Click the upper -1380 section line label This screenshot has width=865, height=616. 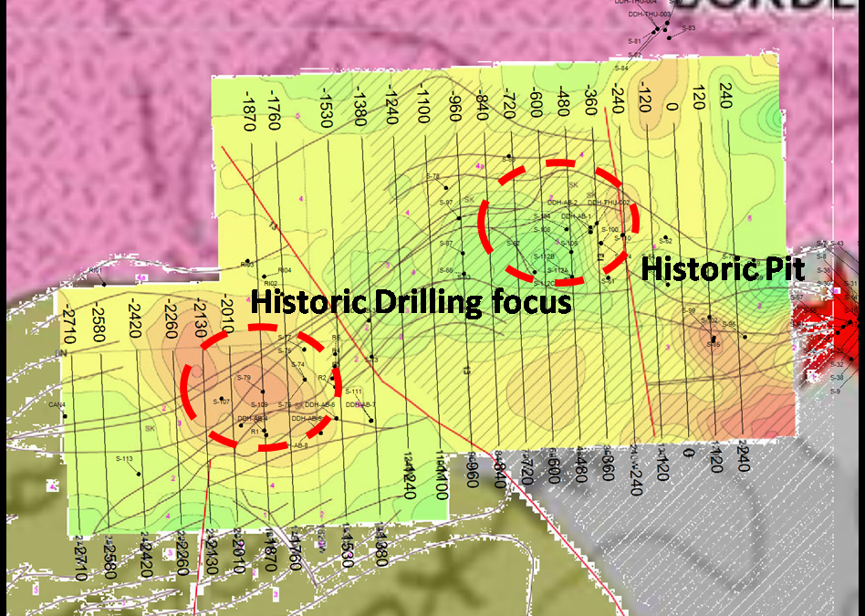click(x=360, y=106)
